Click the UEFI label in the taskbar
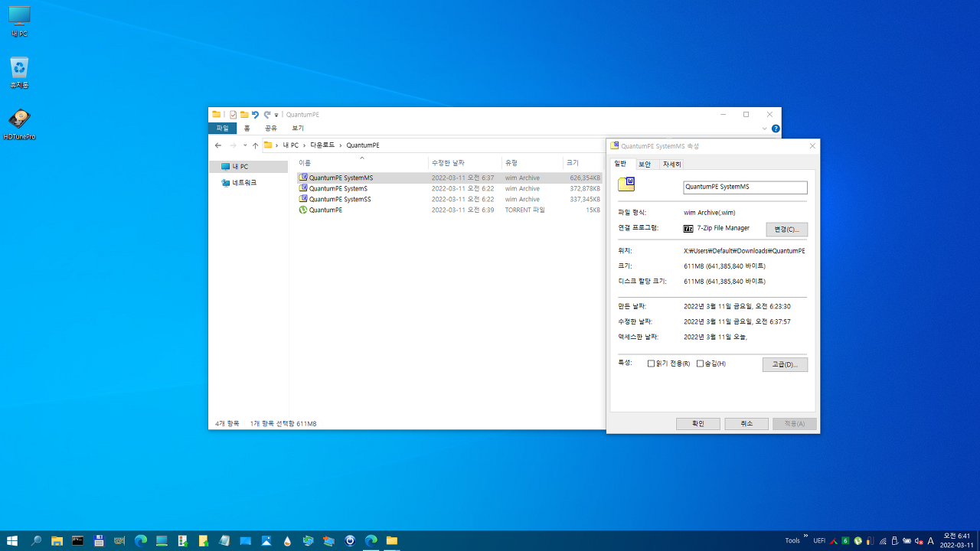Image resolution: width=980 pixels, height=551 pixels. [819, 540]
